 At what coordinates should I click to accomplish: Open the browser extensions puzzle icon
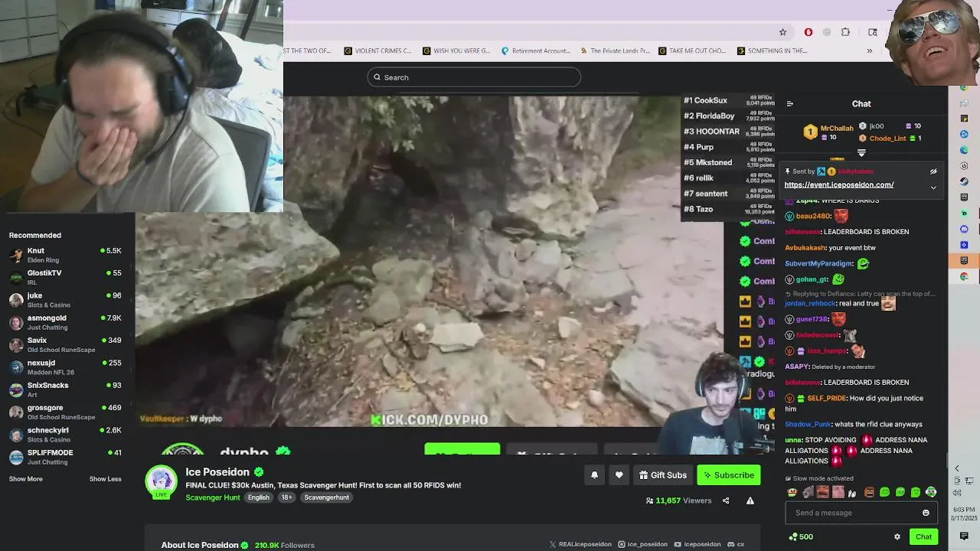point(845,32)
